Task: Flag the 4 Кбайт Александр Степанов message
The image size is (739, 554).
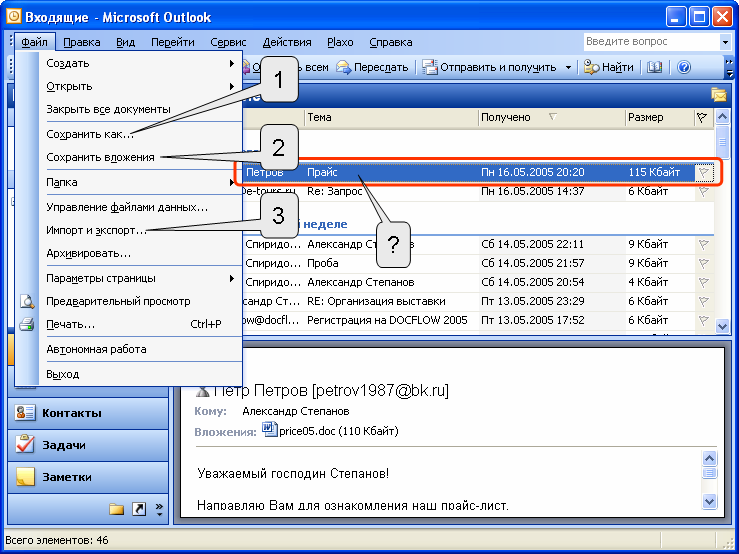Action: tap(704, 282)
